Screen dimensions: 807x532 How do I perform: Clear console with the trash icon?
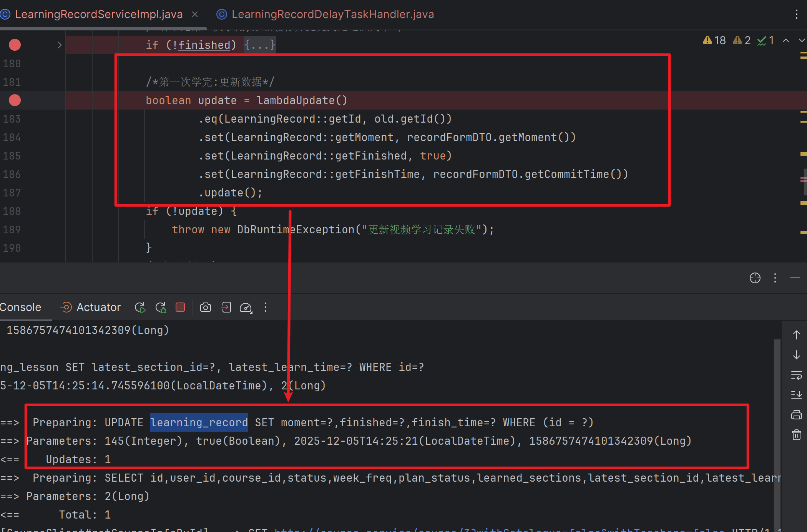(x=797, y=435)
